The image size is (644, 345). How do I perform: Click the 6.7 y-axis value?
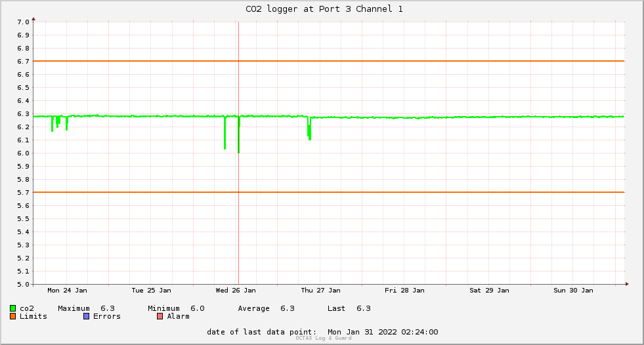(23, 62)
